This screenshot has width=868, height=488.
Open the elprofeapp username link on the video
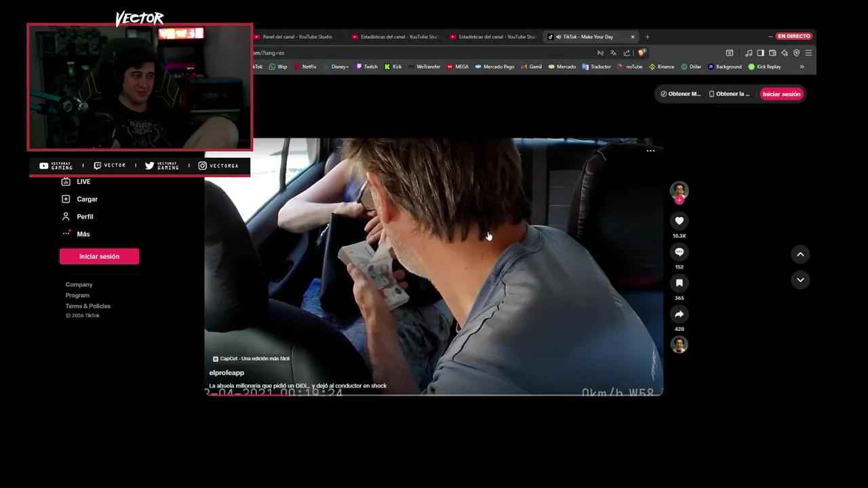(x=226, y=373)
